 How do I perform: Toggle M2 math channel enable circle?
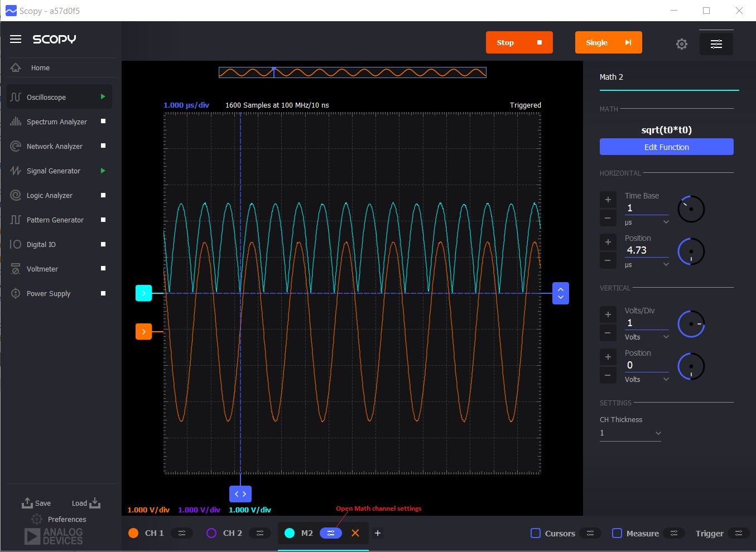290,533
